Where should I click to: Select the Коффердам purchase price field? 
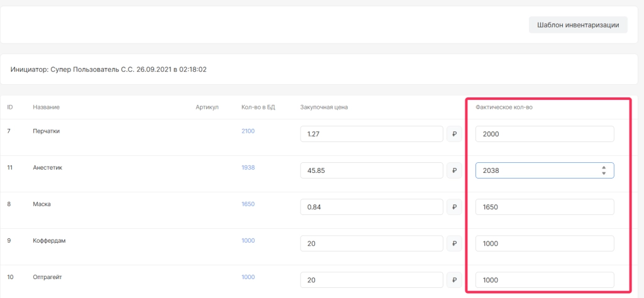point(371,243)
